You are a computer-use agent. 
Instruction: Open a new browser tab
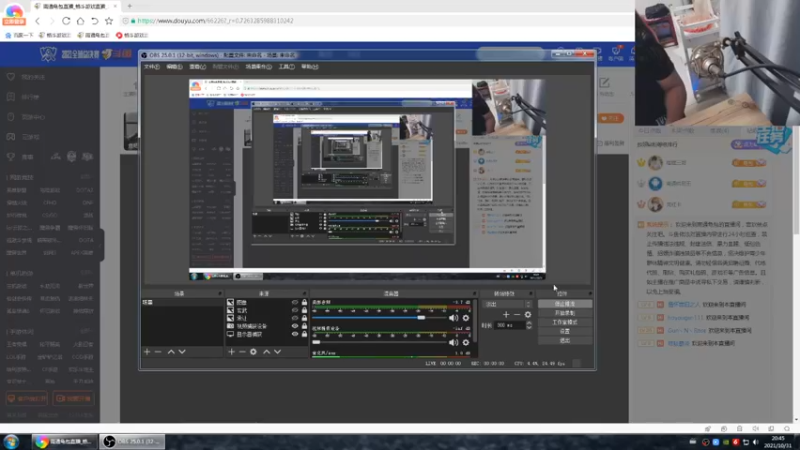coord(130,6)
